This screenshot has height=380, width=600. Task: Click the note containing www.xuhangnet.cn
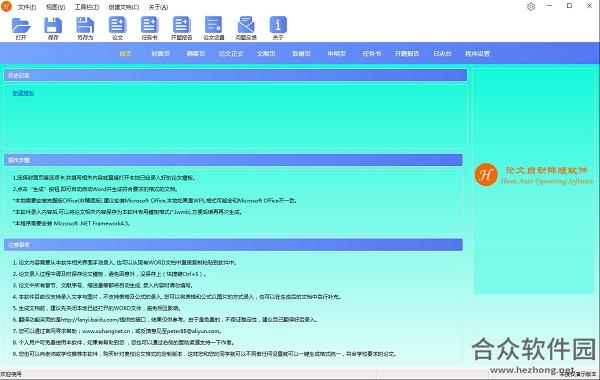point(117,331)
